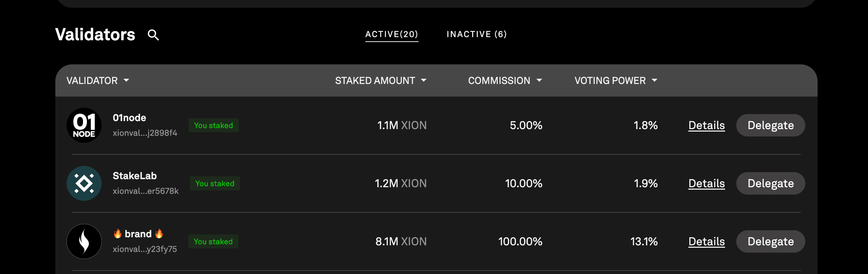Open Details for StakeLab

(x=707, y=183)
